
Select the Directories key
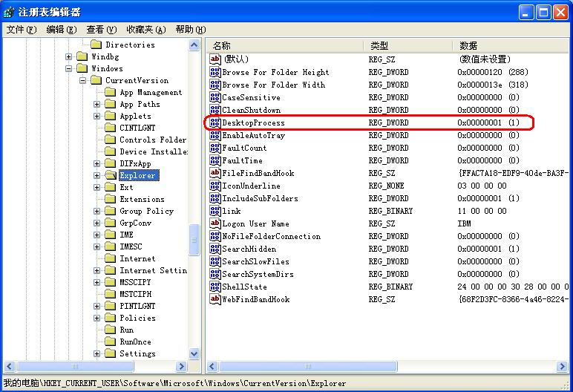click(130, 45)
